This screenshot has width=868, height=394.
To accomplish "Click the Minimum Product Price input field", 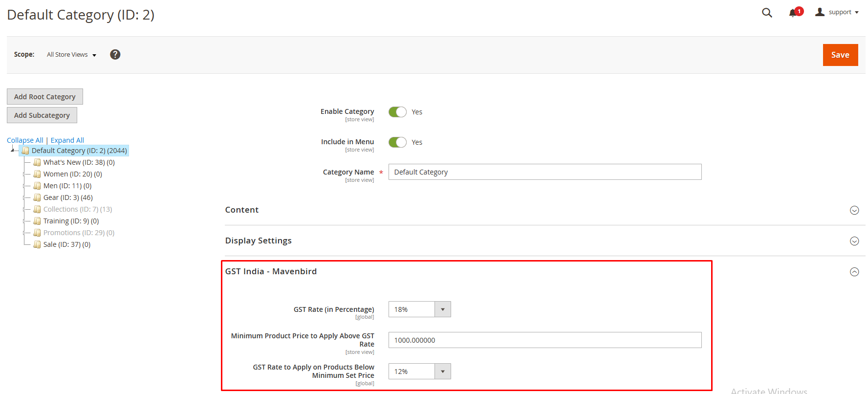I will (545, 340).
